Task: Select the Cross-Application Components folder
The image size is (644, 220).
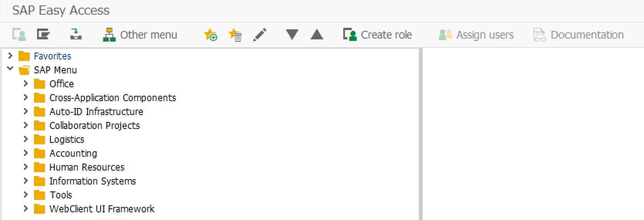Action: click(x=112, y=98)
